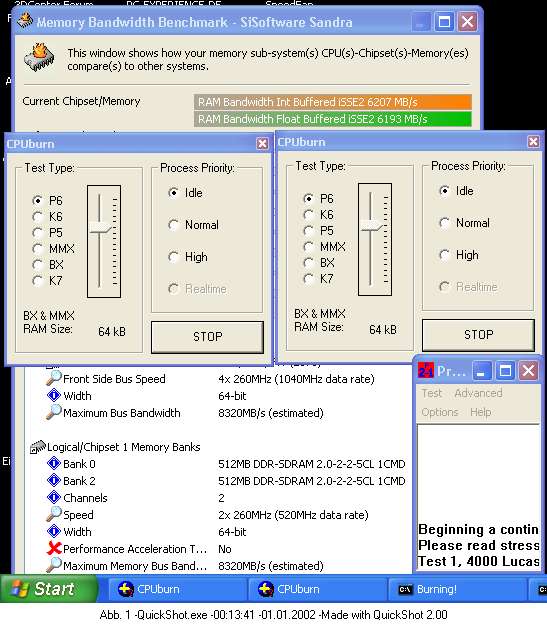Click Burning! command prompt taskbar icon
This screenshot has height=626, width=547.
click(405, 589)
